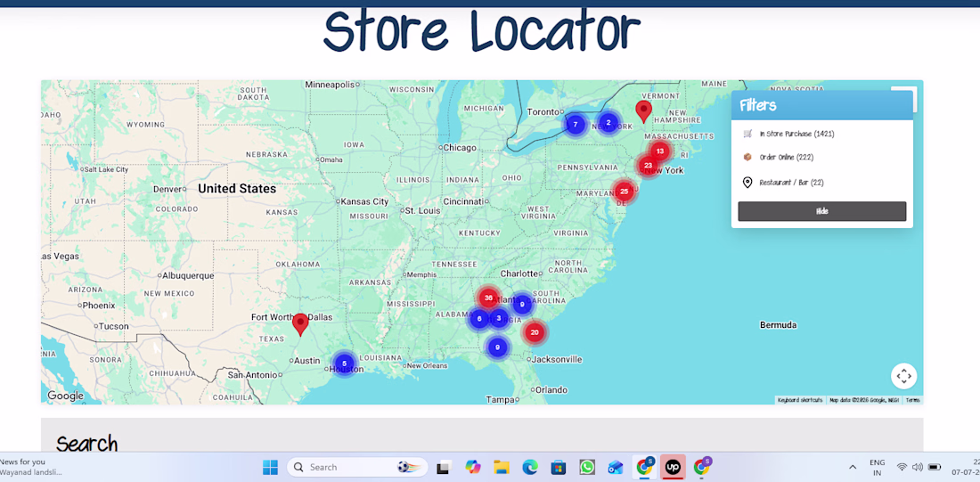Click the Kansas City map label
This screenshot has height=482, width=980.
365,201
